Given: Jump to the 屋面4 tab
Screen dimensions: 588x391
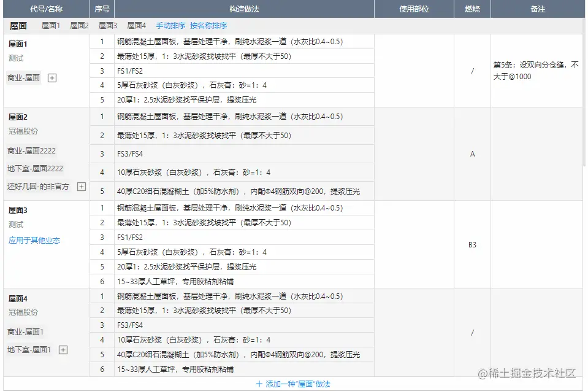Looking at the screenshot, I should pos(137,26).
